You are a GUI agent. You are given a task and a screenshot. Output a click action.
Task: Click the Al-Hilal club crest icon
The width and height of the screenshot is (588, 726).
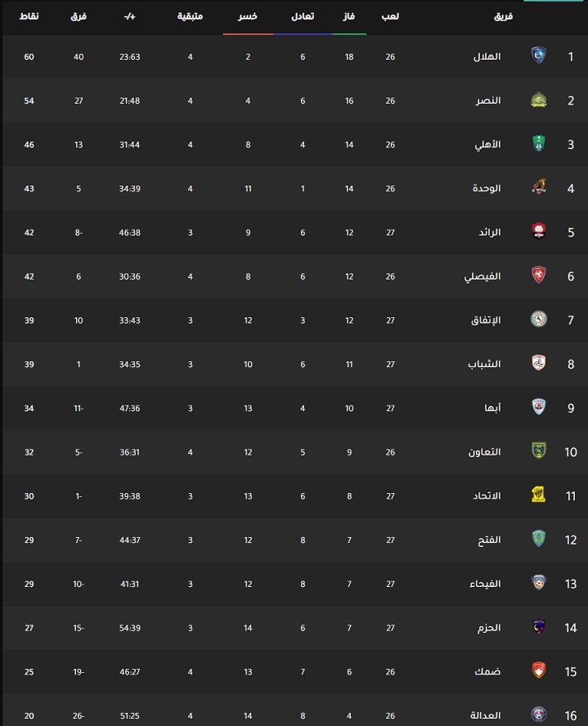click(x=538, y=56)
